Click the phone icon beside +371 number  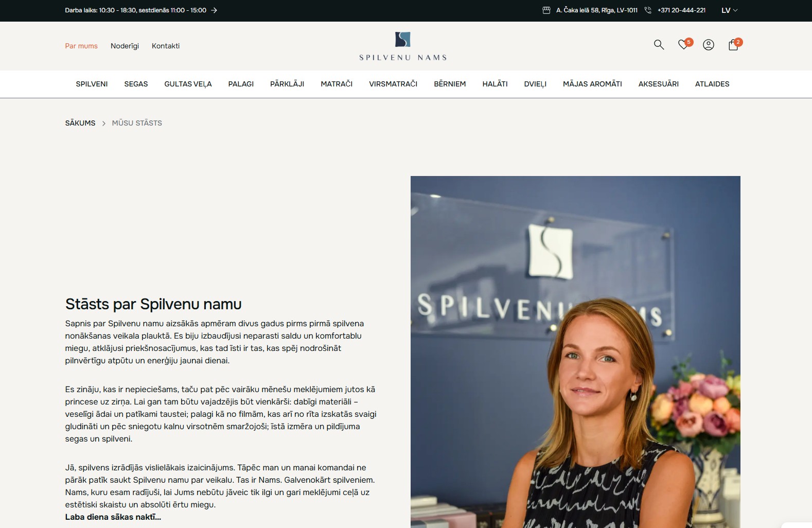[648, 10]
